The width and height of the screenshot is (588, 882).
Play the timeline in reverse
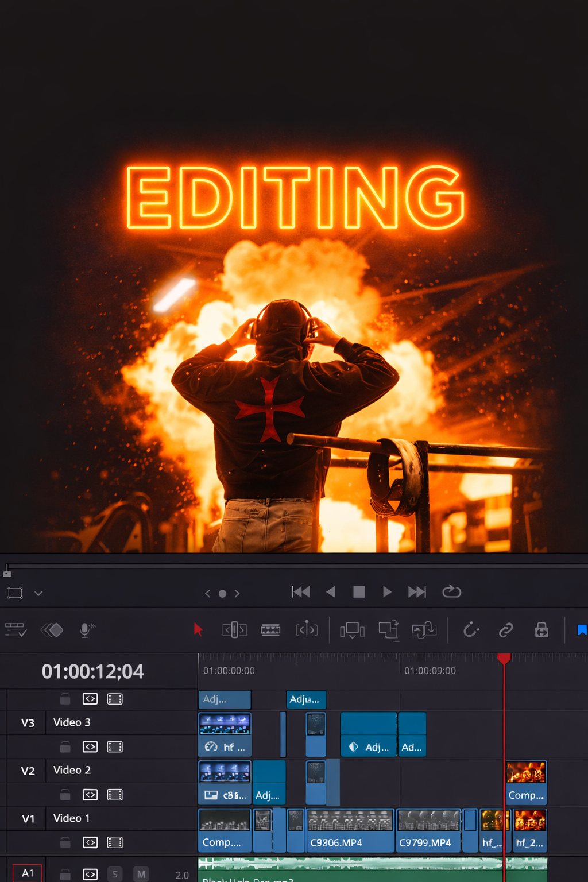pyautogui.click(x=330, y=592)
